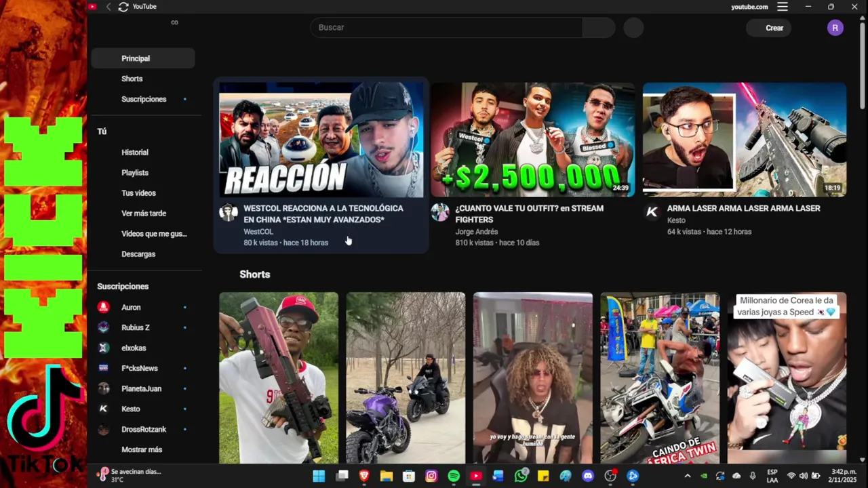Select Principal in the sidebar

143,58
